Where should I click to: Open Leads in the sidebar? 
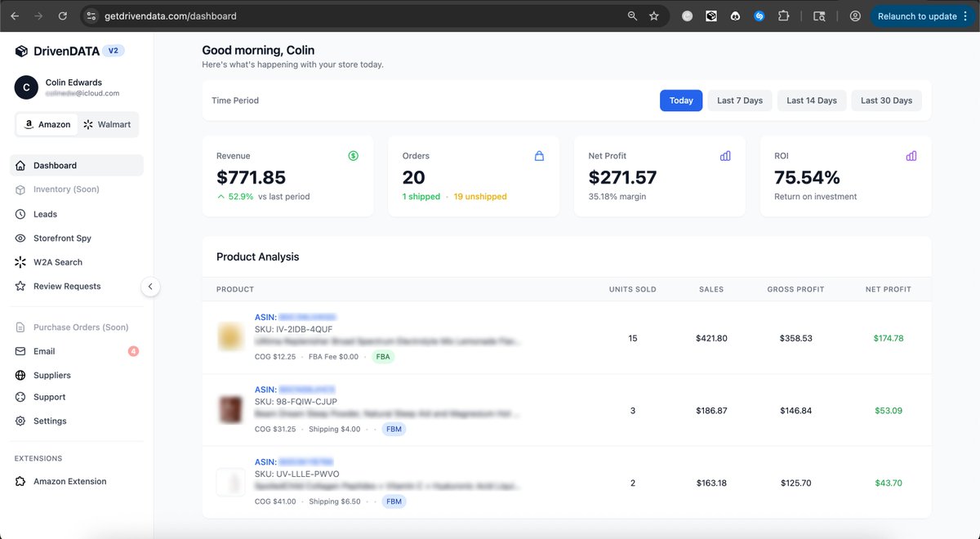pyautogui.click(x=77, y=214)
